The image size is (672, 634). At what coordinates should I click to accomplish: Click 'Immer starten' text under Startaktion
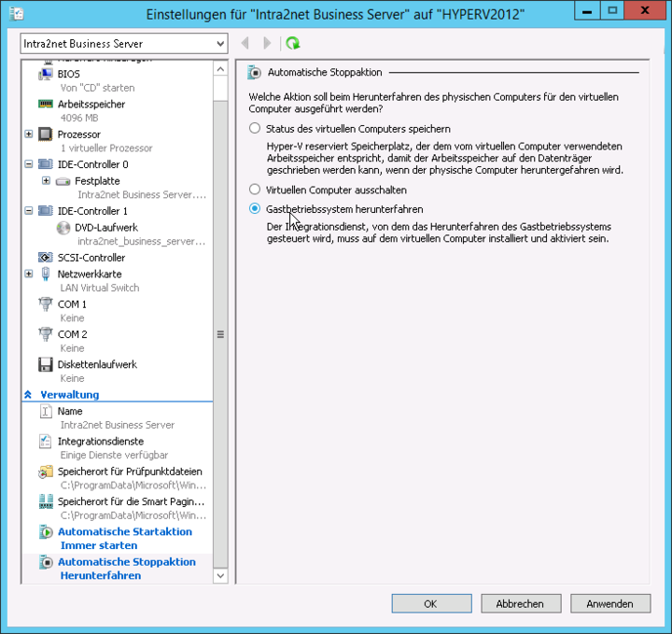click(99, 545)
